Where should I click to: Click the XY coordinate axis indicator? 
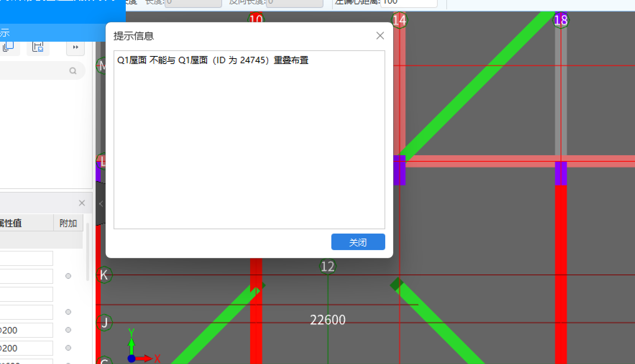(143, 345)
